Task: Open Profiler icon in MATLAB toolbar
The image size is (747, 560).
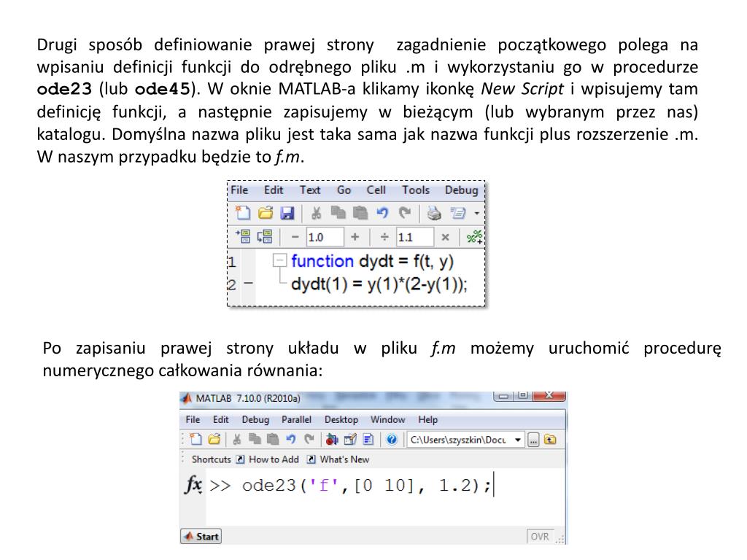Action: coord(368,439)
